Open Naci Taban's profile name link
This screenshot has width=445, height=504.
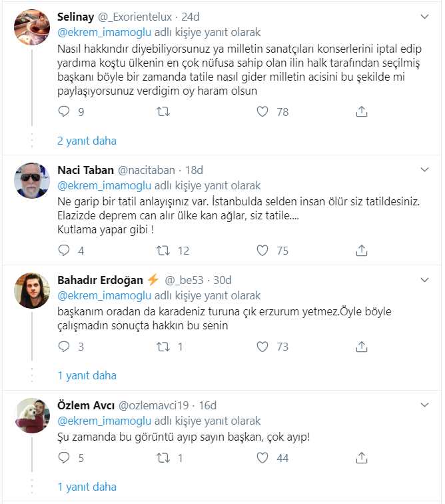pyautogui.click(x=86, y=169)
